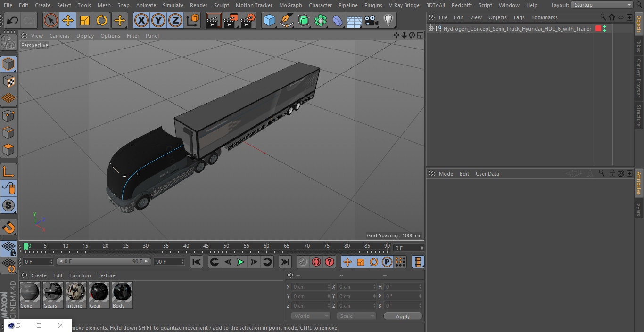The image size is (644, 332).
Task: Activate the Rotate tool
Action: pos(102,20)
